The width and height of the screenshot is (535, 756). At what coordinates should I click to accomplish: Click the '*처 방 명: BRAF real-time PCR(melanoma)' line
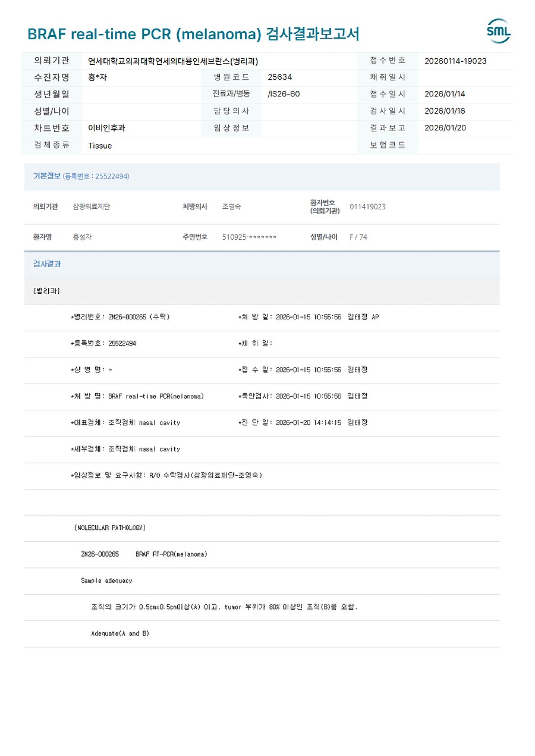(x=137, y=396)
